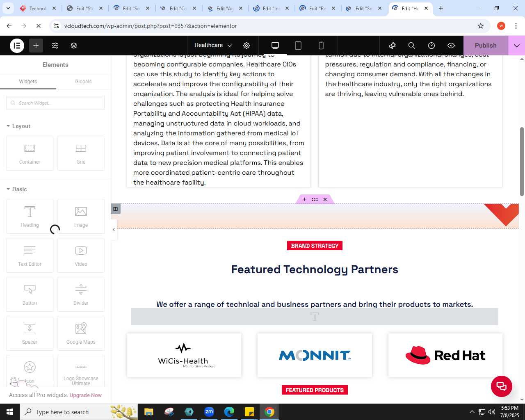
Task: Select the Divider widget
Action: [81, 294]
